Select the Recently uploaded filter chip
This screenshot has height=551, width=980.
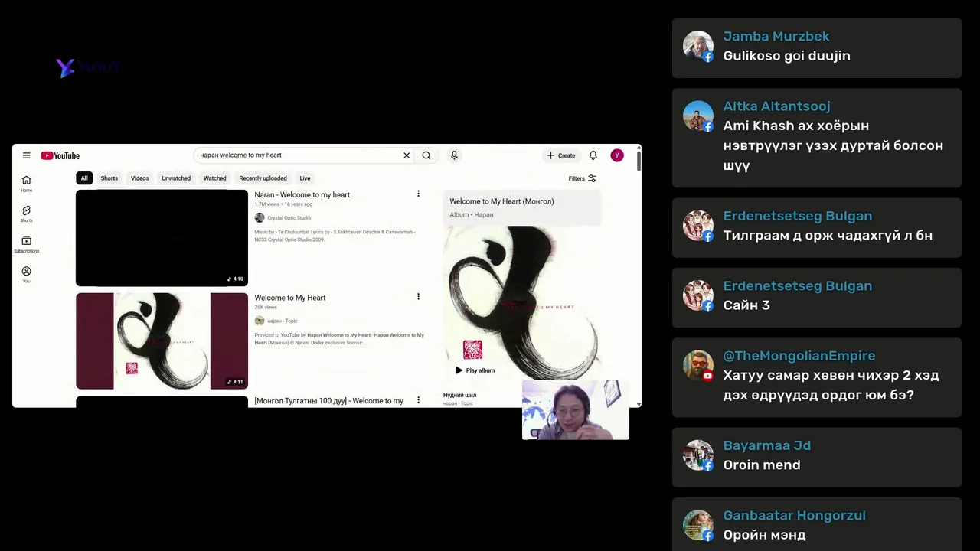coord(263,178)
